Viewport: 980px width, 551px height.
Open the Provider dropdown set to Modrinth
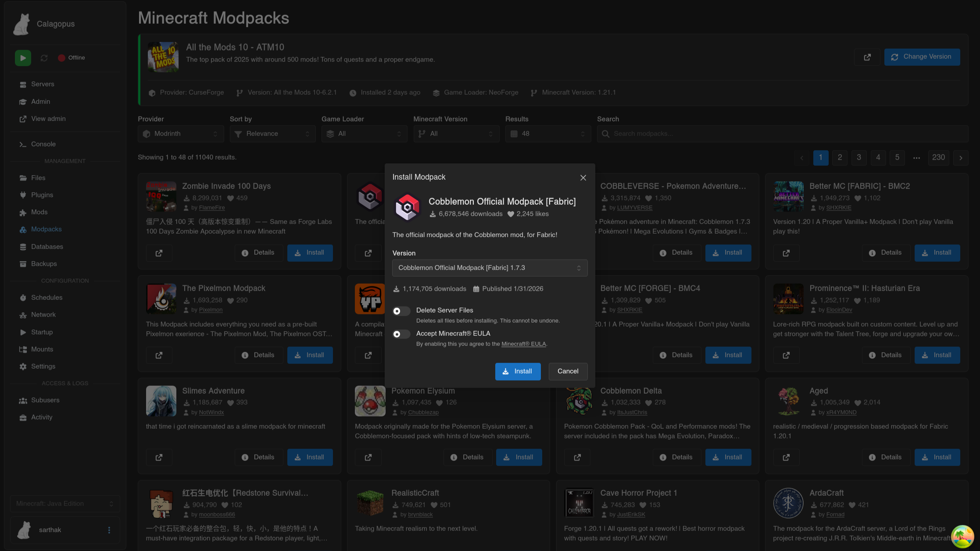181,134
